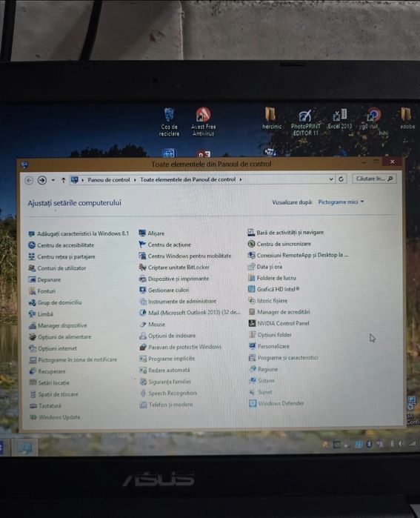Launch Avast Free Antivirus from desktop
Viewport: 420px width, 518px height.
point(203,122)
